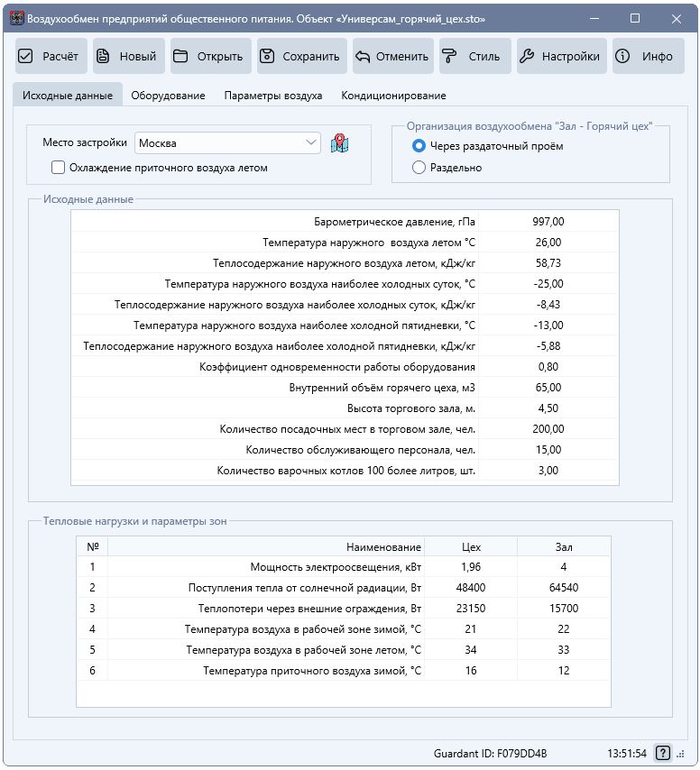Viewport: 700px width, 770px height.
Task: Click the Высота торгового зала value 4,50
Action: [548, 408]
